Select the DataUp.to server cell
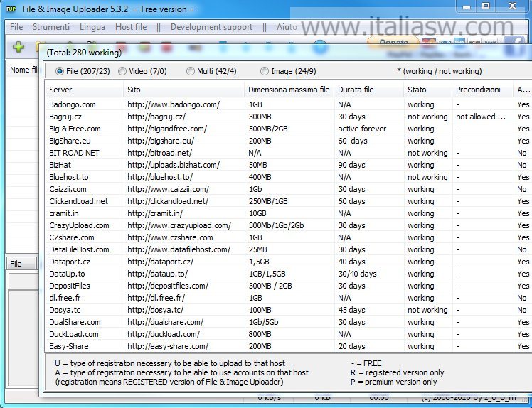Screen dimensions: 532x408 [x=67, y=274]
